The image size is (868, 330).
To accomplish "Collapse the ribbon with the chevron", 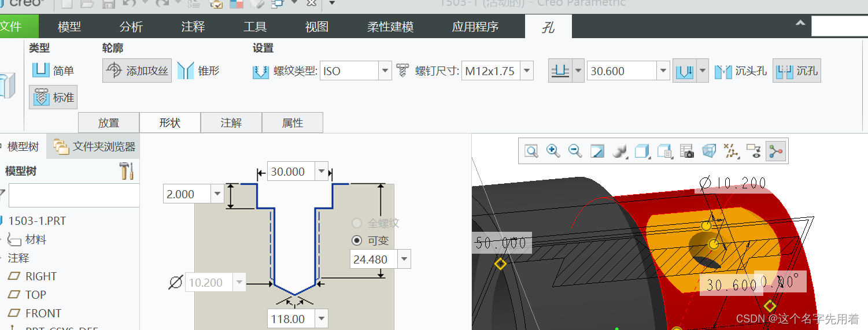I will 800,23.
